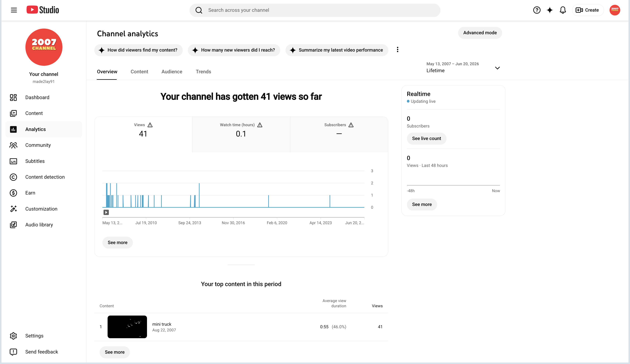This screenshot has height=364, width=630.
Task: Click the Community people icon
Action: (x=13, y=145)
